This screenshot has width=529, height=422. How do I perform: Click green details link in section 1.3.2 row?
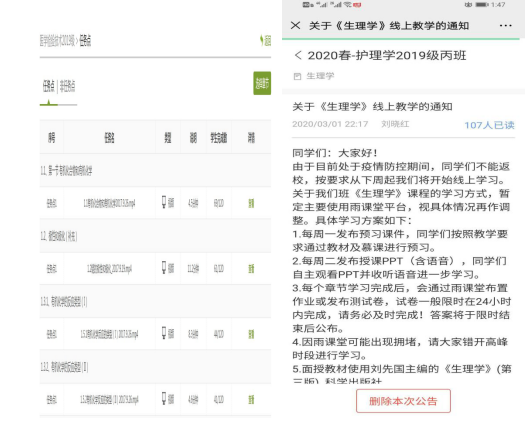(x=251, y=400)
